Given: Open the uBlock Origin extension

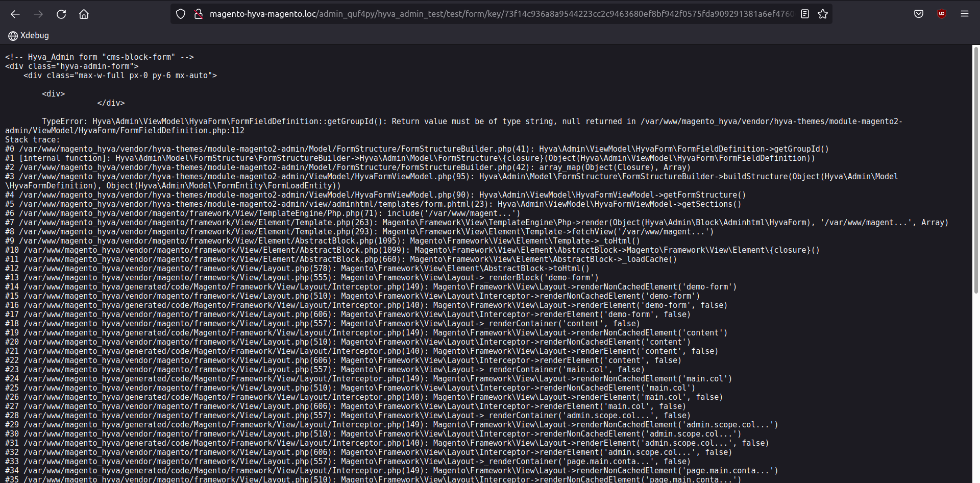Looking at the screenshot, I should (x=942, y=14).
